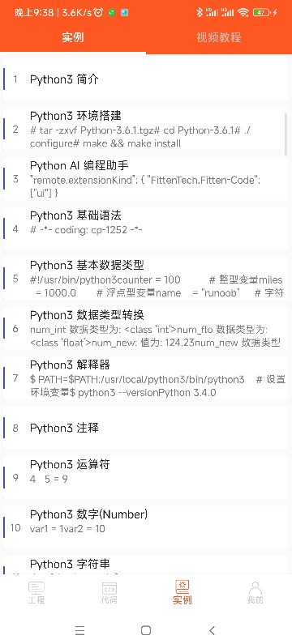The image size is (292, 644).
Task: Select the 实例 bottom navigation tab
Action: 182,593
